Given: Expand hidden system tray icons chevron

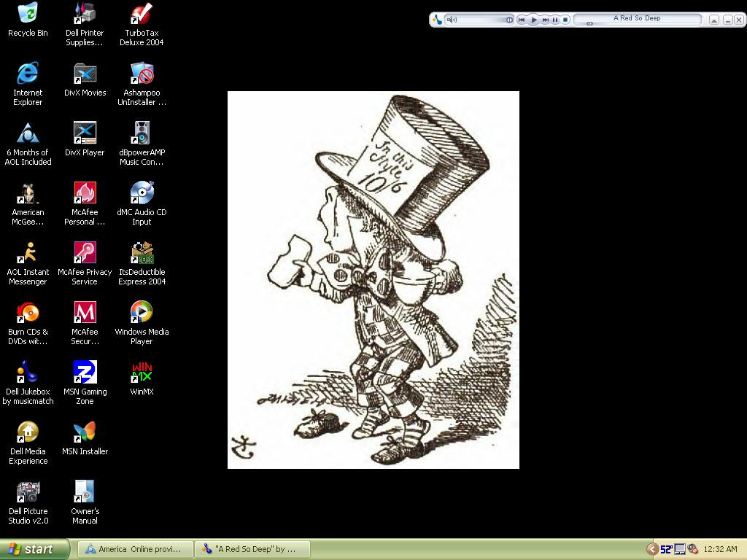Looking at the screenshot, I should [652, 549].
